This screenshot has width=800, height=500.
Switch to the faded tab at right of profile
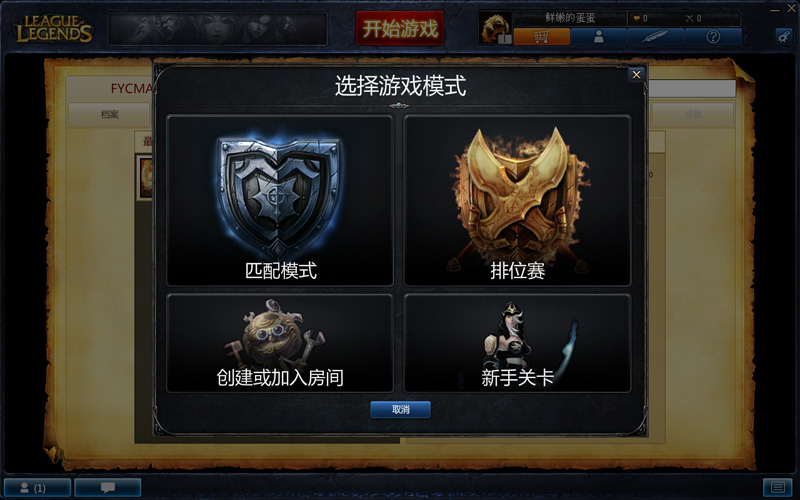point(693,114)
